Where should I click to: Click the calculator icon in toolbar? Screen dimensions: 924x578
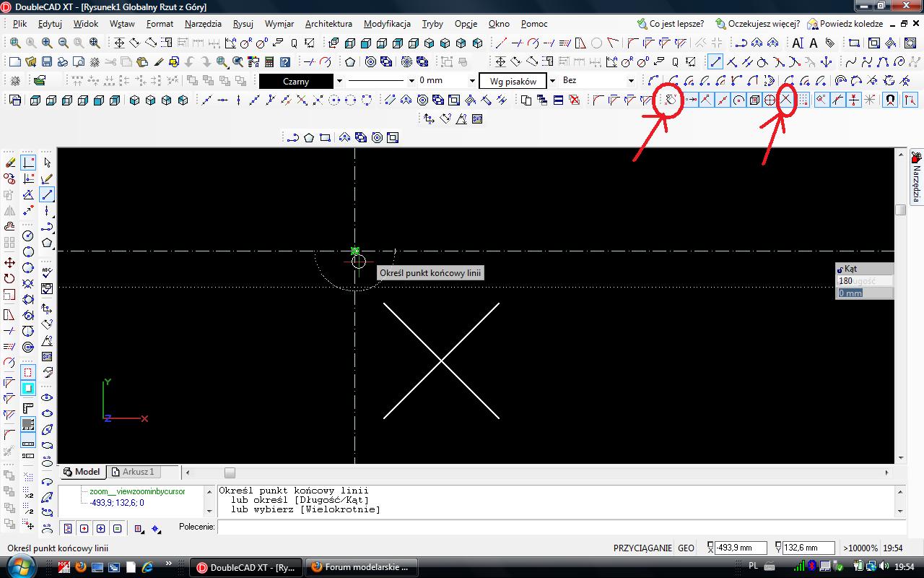[x=269, y=62]
